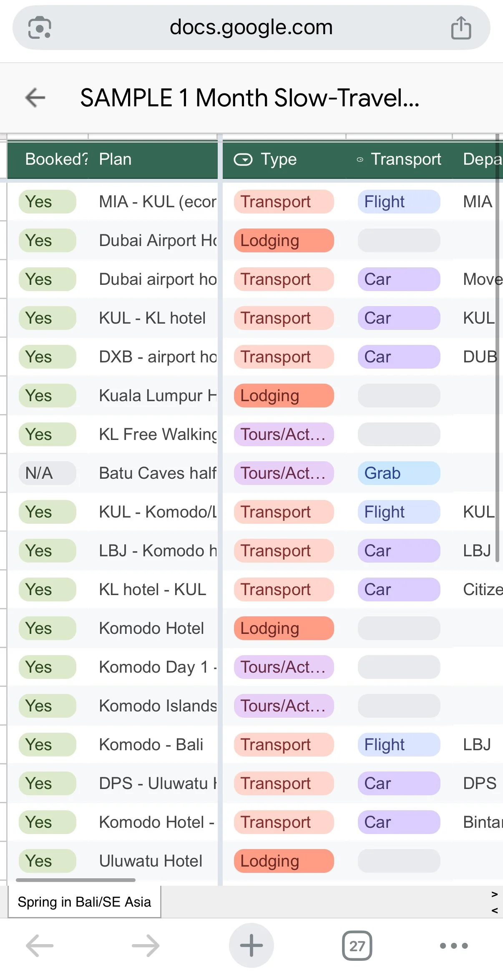Click next sheet arrow at bottom right
The height and width of the screenshot is (980, 503).
(x=495, y=895)
